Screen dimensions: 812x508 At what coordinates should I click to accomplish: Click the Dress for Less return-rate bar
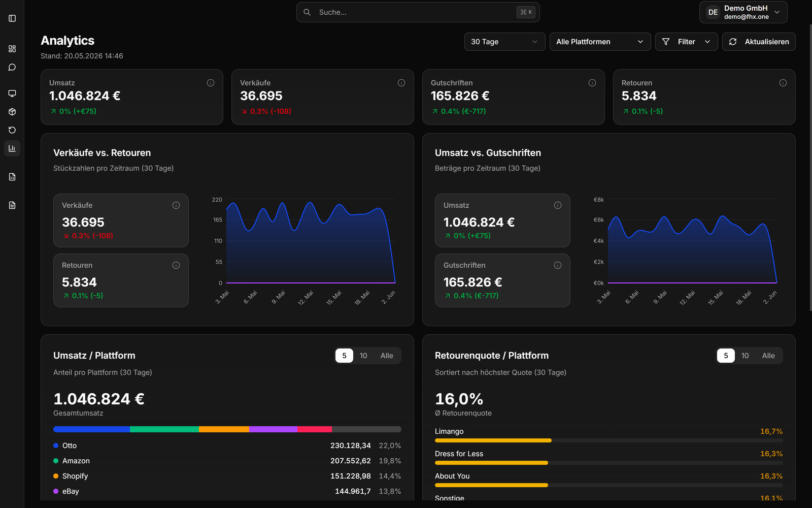point(608,463)
